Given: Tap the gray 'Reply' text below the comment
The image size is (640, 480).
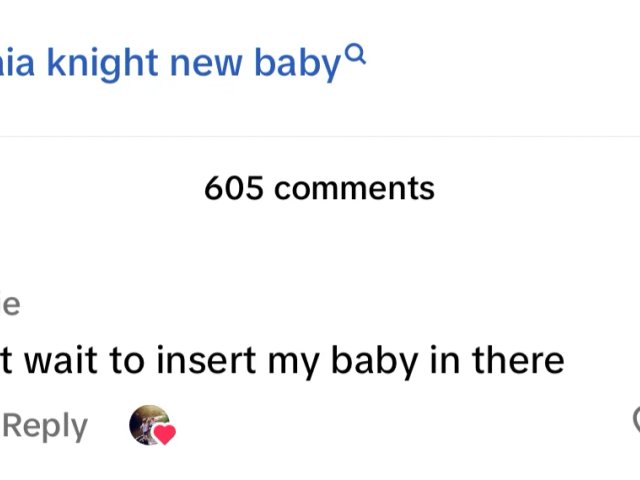Looking at the screenshot, I should 45,426.
